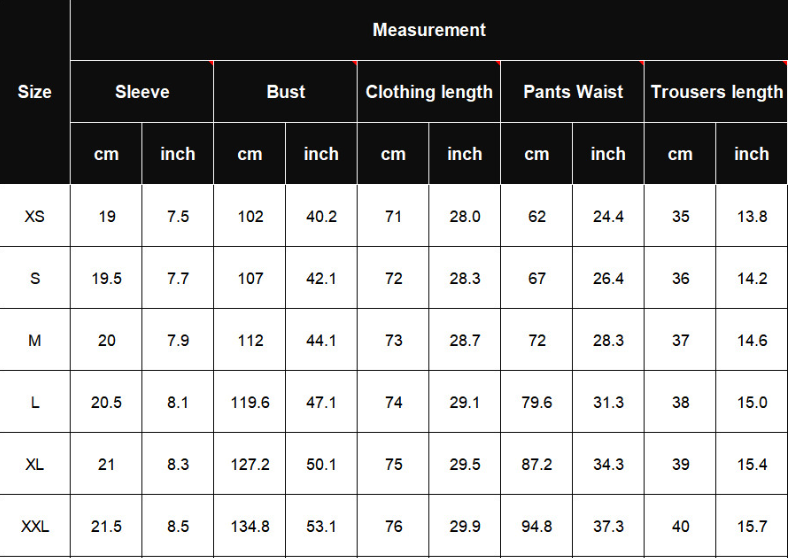Image resolution: width=788 pixels, height=558 pixels.
Task: Select XXL trousers length 15.7 cell
Action: point(752,526)
